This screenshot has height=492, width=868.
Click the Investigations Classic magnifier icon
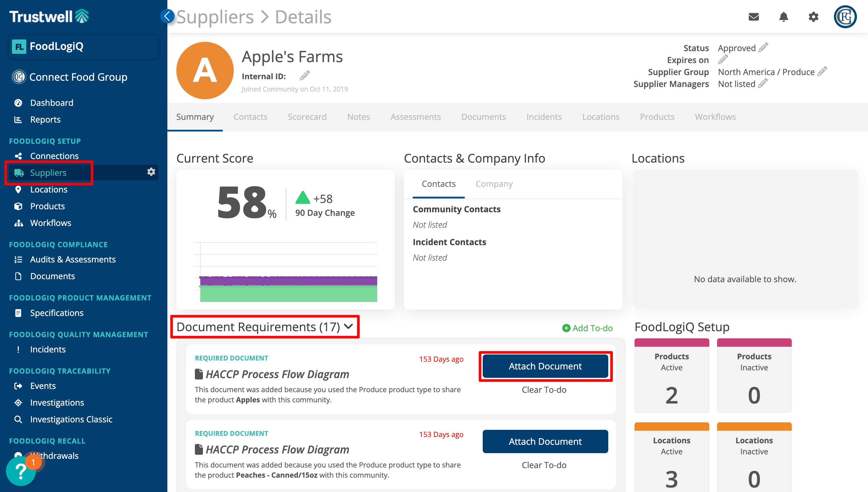coord(18,419)
